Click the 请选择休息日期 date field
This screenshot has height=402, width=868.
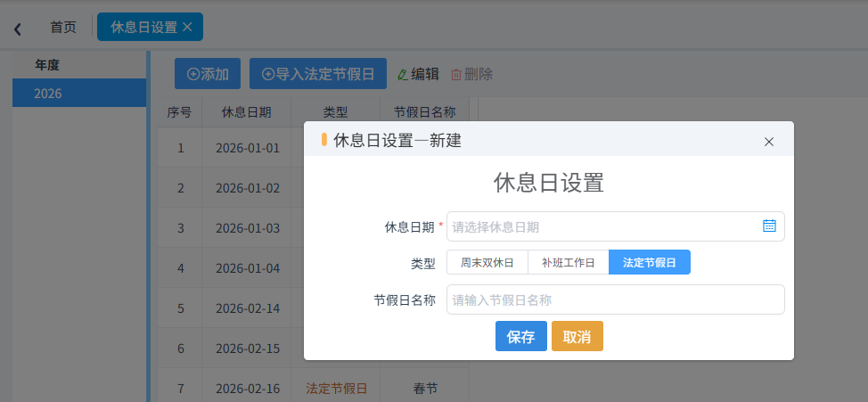[616, 226]
